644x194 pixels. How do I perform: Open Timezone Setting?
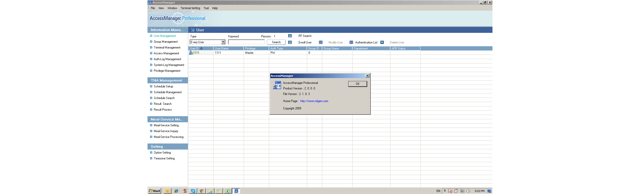coord(164,158)
